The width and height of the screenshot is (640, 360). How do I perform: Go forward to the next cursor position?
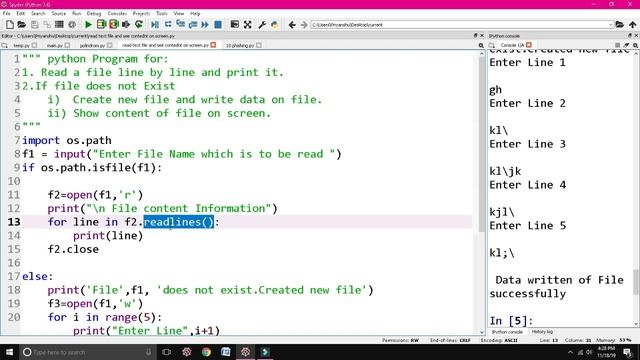[304, 25]
